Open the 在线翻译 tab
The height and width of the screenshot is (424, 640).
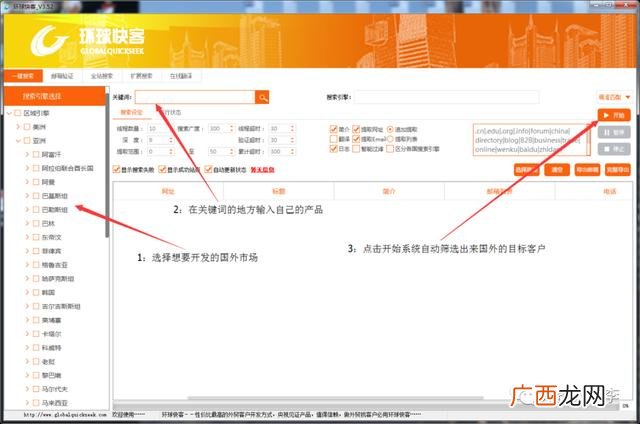[181, 76]
